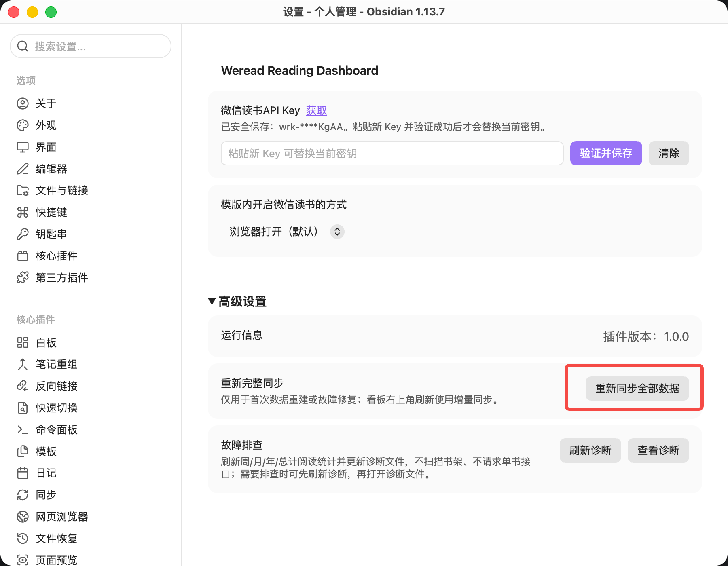The image size is (728, 566).
Task: Click the 同步 refresh icon
Action: coord(23,495)
